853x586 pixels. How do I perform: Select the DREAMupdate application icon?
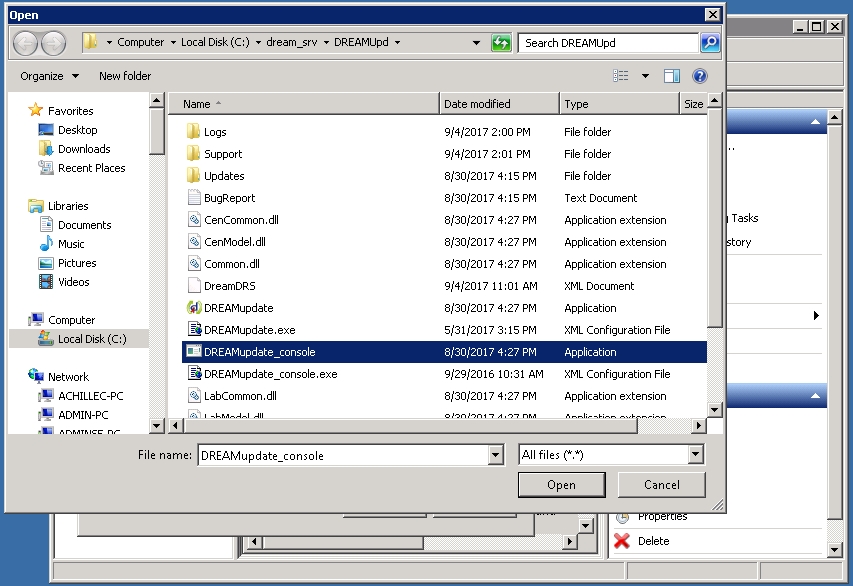[194, 308]
